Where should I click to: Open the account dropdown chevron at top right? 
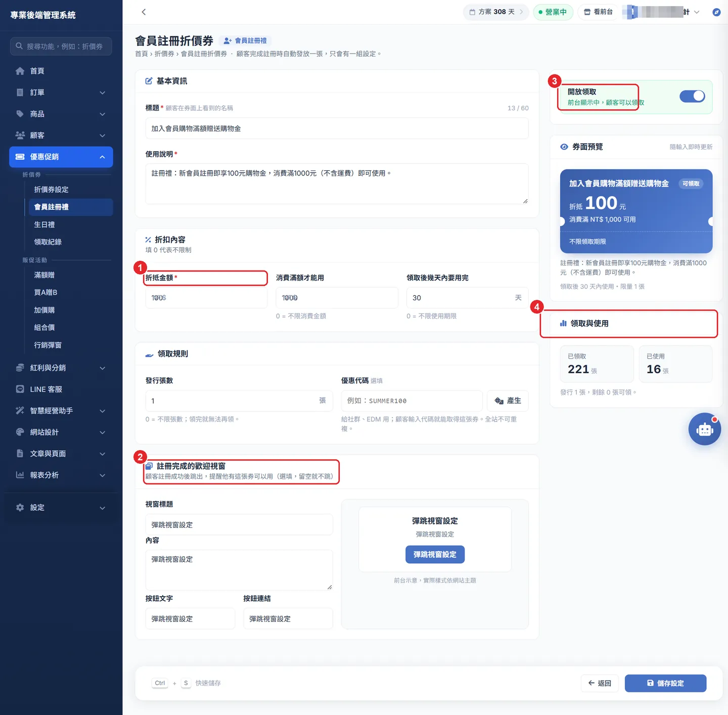click(697, 12)
